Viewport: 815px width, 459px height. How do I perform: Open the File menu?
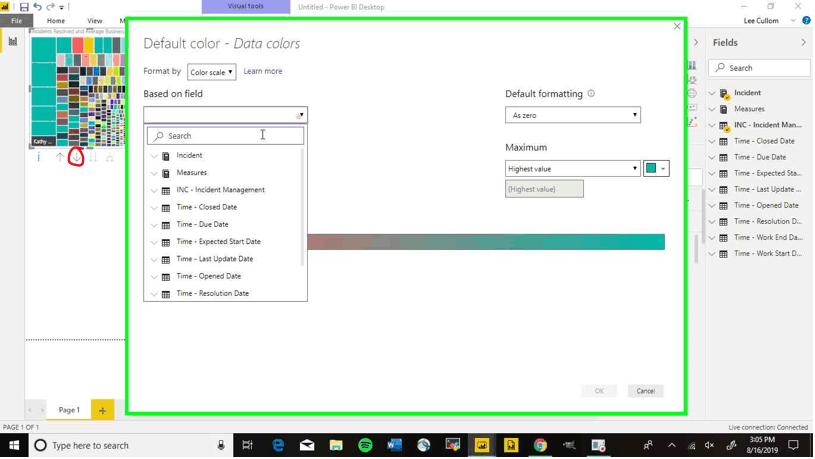tap(17, 21)
